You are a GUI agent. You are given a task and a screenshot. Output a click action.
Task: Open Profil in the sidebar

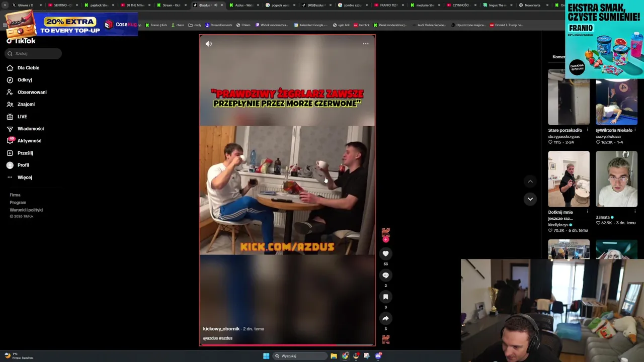tap(18, 165)
